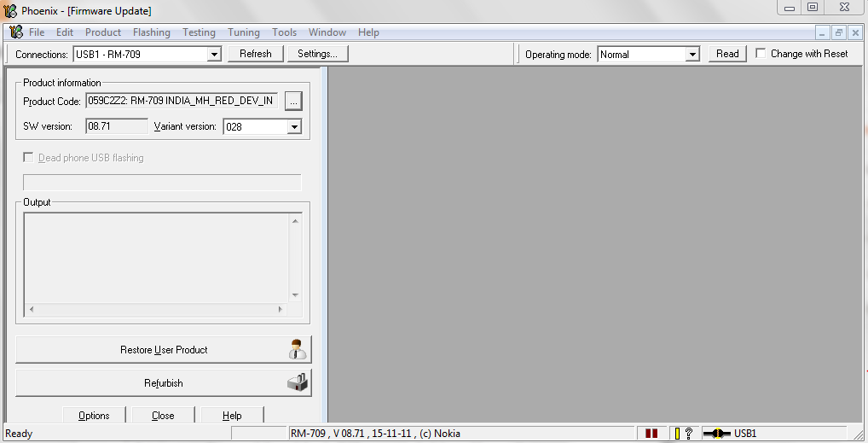Click inside the Output text area

pos(157,258)
